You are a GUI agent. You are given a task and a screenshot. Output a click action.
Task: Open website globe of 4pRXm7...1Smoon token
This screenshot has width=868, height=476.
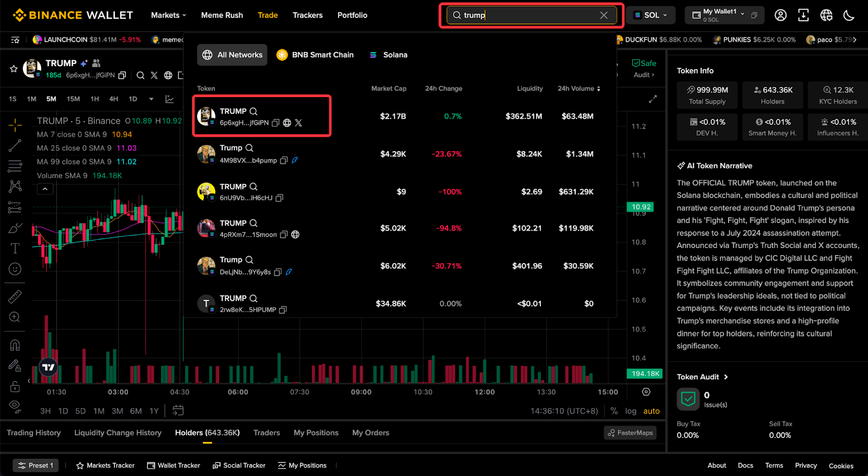pyautogui.click(x=295, y=234)
